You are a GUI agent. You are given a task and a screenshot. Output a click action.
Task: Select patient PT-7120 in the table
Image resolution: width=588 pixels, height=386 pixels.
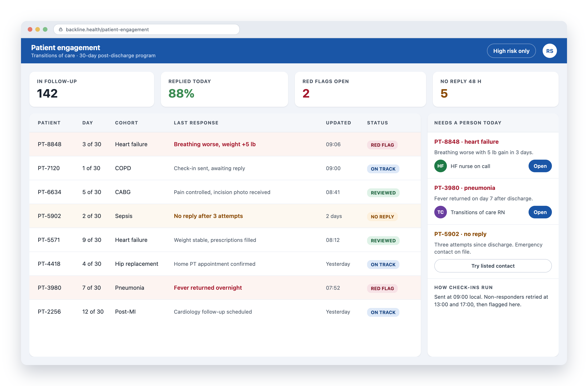coord(225,168)
